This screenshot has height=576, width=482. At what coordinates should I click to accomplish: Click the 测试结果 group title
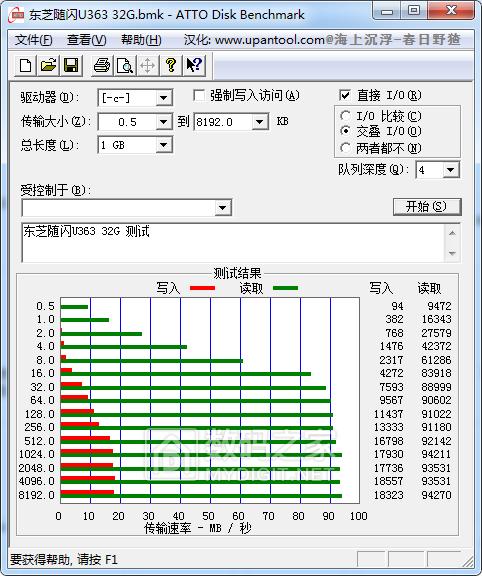pyautogui.click(x=237, y=273)
